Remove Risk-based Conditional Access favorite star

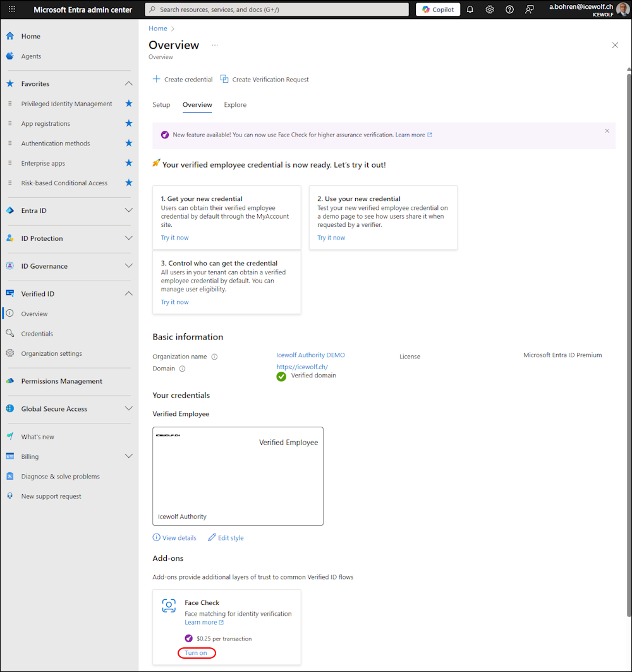(128, 183)
